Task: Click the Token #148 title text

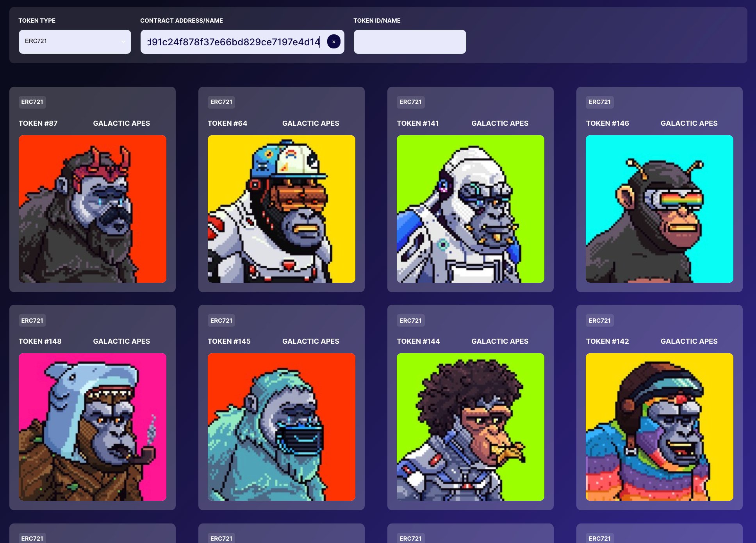Action: coord(40,341)
